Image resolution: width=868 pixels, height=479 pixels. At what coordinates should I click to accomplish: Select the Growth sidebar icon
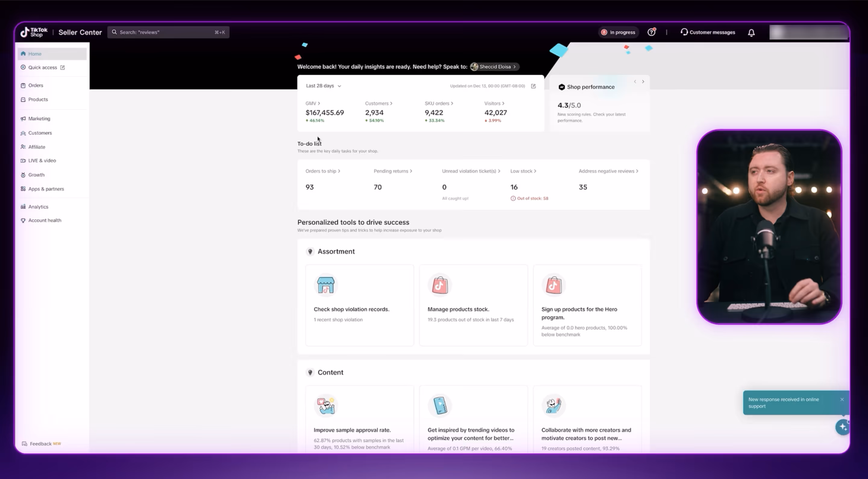pyautogui.click(x=23, y=174)
